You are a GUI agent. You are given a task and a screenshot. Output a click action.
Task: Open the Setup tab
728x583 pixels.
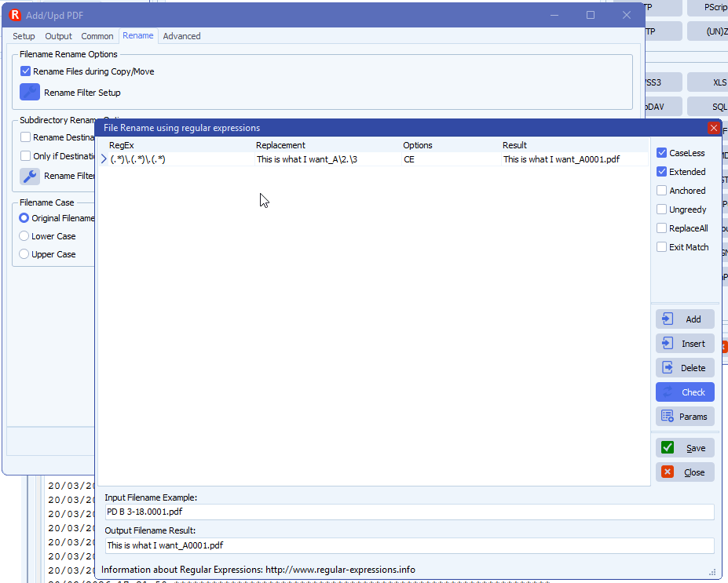click(23, 35)
